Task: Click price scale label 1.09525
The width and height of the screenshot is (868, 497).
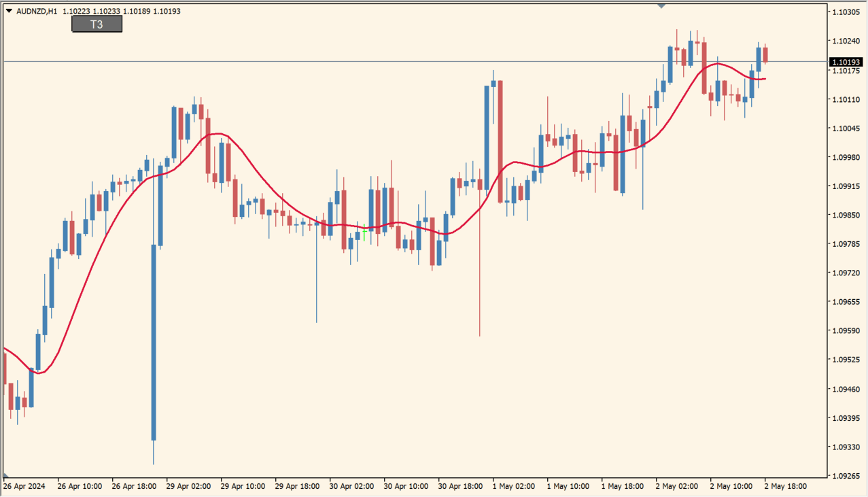Action: 846,360
